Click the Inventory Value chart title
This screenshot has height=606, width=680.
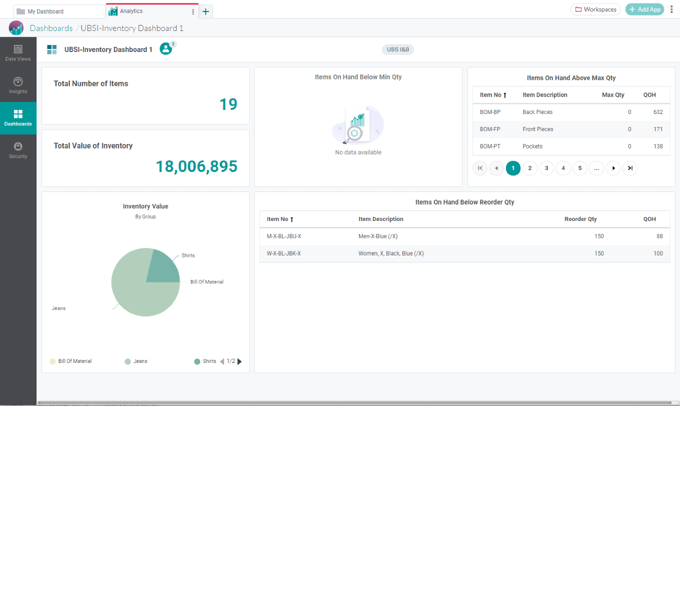pyautogui.click(x=145, y=206)
